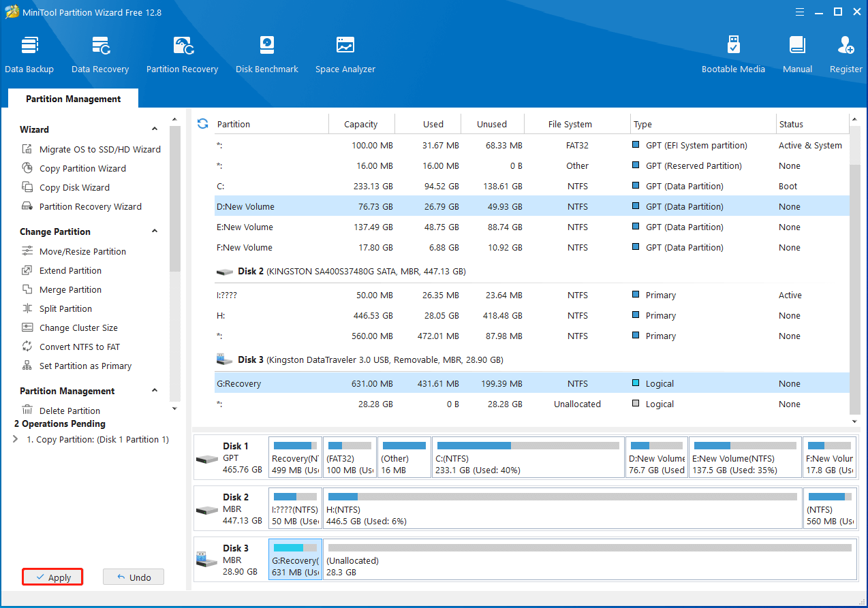This screenshot has height=608, width=868.
Task: Expand the pending Copy Partition operation
Action: click(x=16, y=439)
